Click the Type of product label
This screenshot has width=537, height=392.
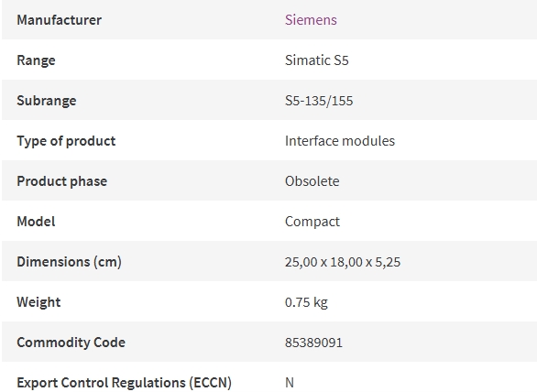click(66, 141)
